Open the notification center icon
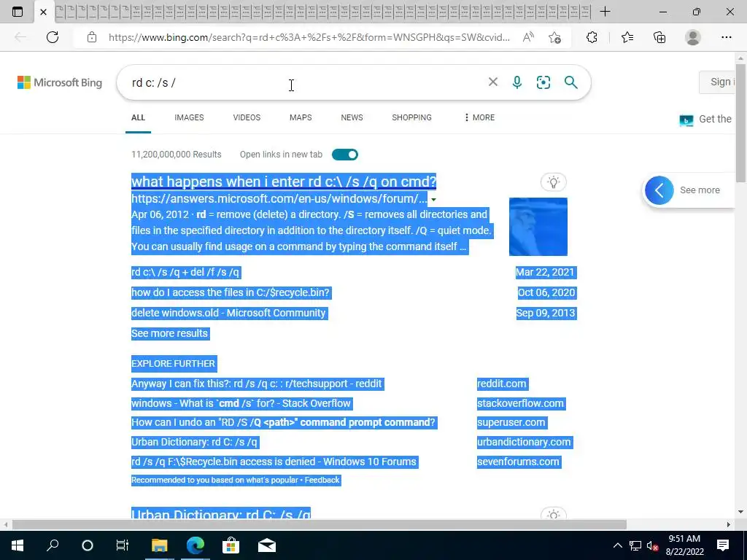 pyautogui.click(x=723, y=545)
